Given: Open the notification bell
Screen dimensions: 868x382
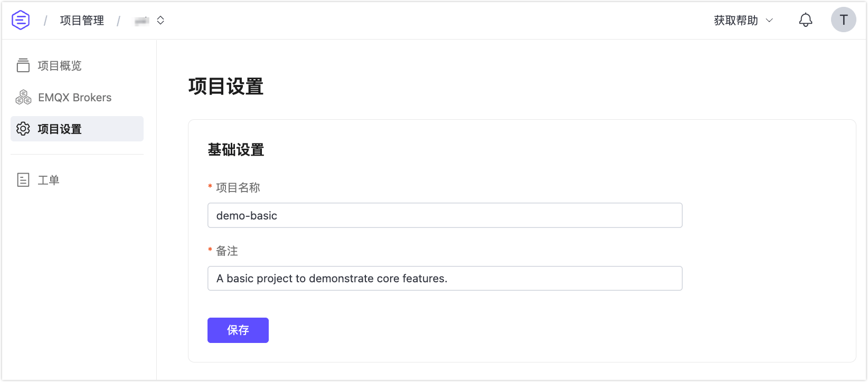Looking at the screenshot, I should 805,20.
